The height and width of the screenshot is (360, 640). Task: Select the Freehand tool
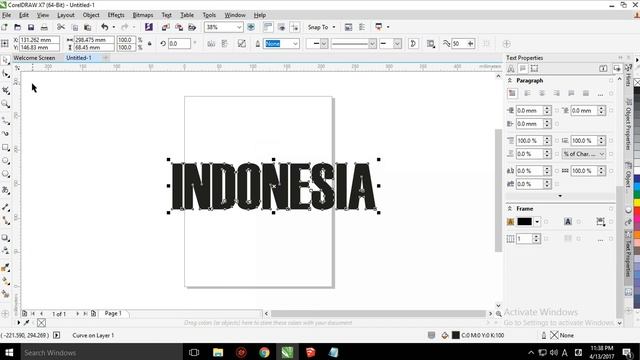pyautogui.click(x=5, y=121)
